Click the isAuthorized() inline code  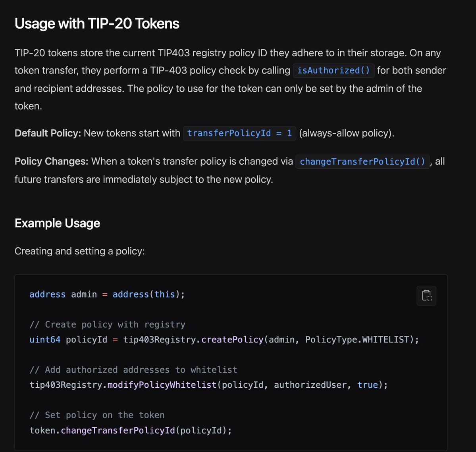pyautogui.click(x=333, y=70)
